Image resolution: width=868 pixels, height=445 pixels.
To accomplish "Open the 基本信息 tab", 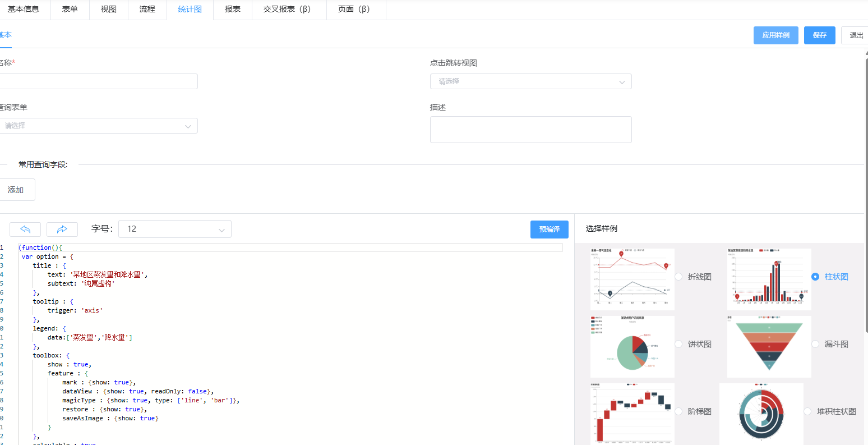I will [24, 10].
